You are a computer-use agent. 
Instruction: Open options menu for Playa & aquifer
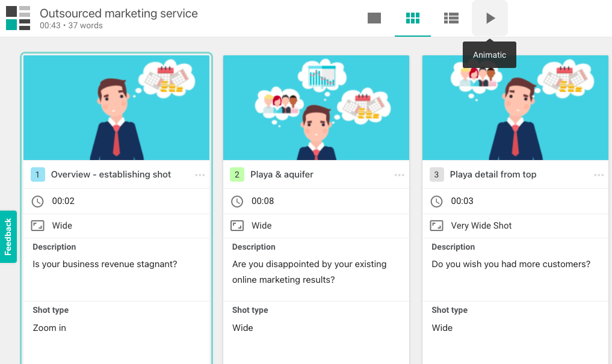400,175
